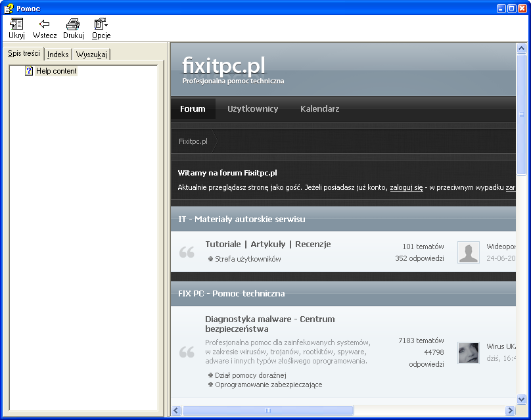Image resolution: width=531 pixels, height=420 pixels.
Task: Click the horizontal scrollbar left arrow
Action: 175,411
